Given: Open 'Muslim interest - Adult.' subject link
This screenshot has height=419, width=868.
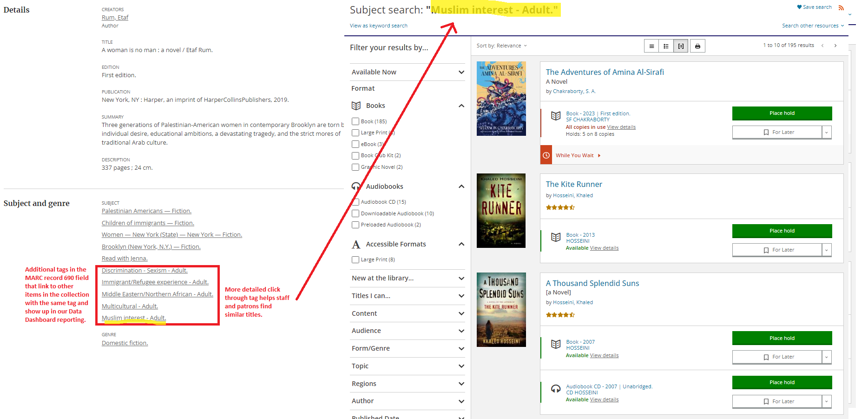Looking at the screenshot, I should coord(133,318).
